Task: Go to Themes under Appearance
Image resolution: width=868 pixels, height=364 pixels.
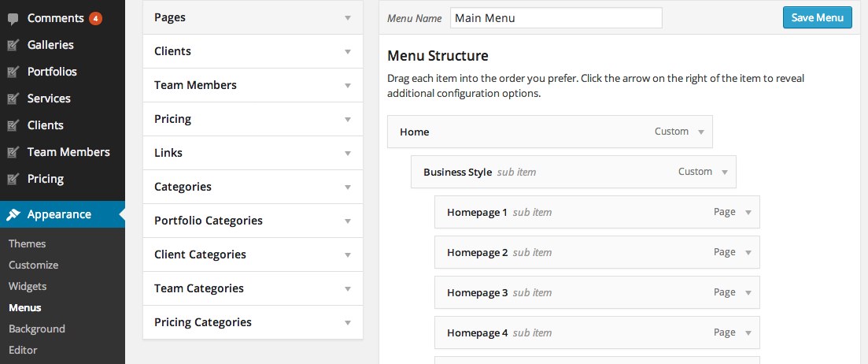Action: (28, 243)
